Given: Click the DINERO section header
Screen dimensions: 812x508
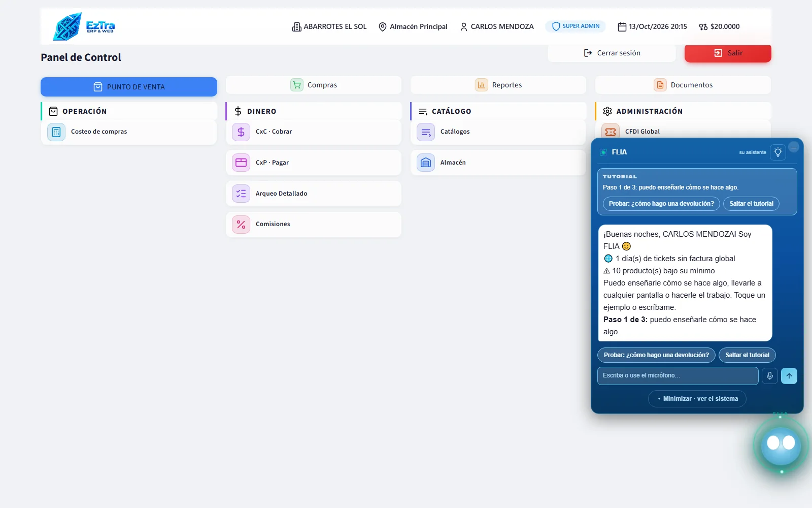Looking at the screenshot, I should [x=314, y=111].
